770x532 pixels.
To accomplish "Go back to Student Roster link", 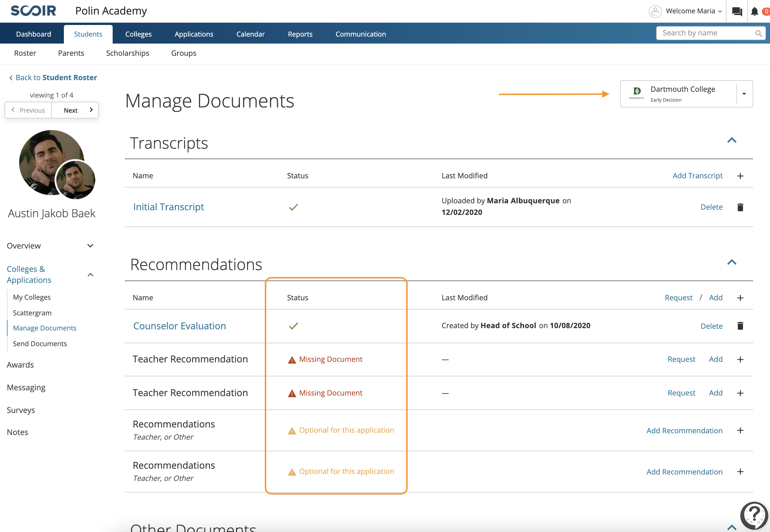I will [x=56, y=78].
